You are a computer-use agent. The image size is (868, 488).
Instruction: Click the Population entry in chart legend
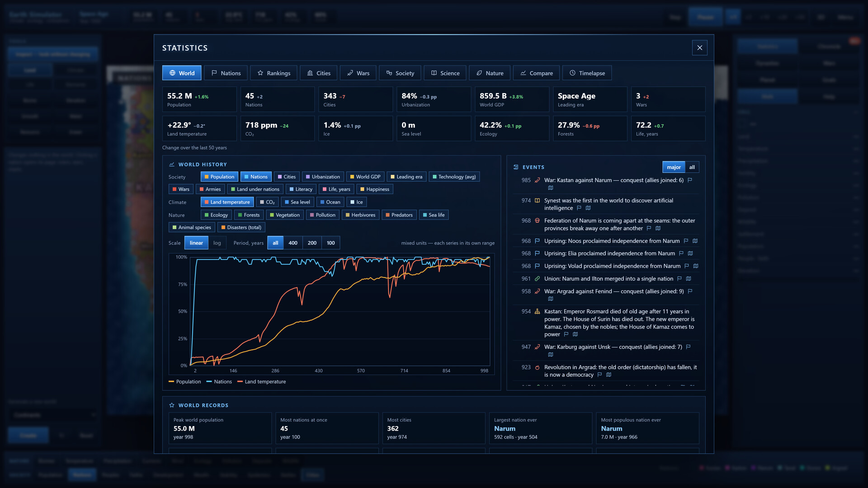point(184,382)
